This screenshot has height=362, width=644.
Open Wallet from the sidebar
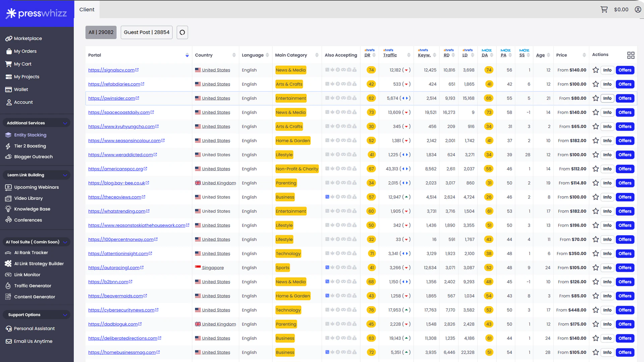coord(21,89)
